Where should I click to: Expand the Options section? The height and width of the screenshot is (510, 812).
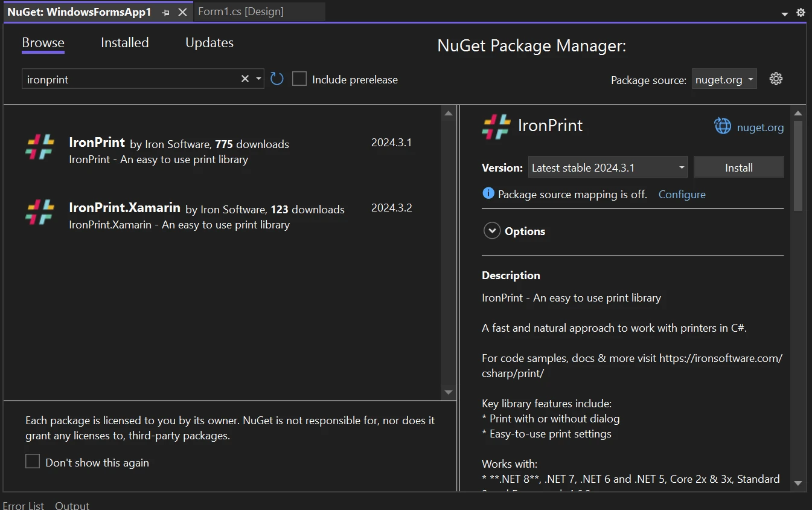pyautogui.click(x=492, y=231)
